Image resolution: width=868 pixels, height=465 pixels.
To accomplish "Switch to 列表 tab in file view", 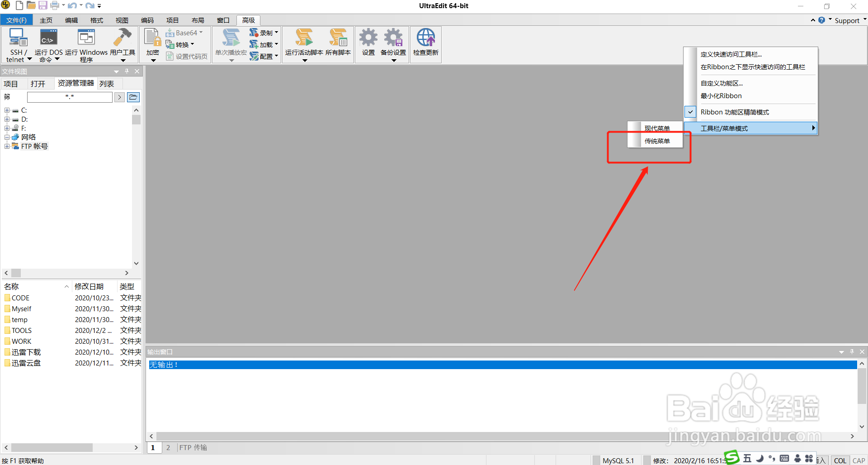I will (107, 84).
